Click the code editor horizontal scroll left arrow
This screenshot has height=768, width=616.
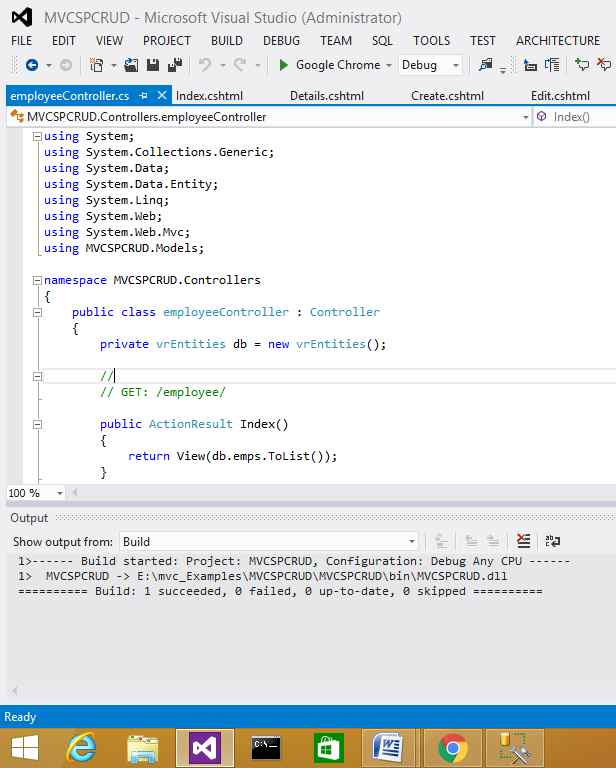(75, 493)
